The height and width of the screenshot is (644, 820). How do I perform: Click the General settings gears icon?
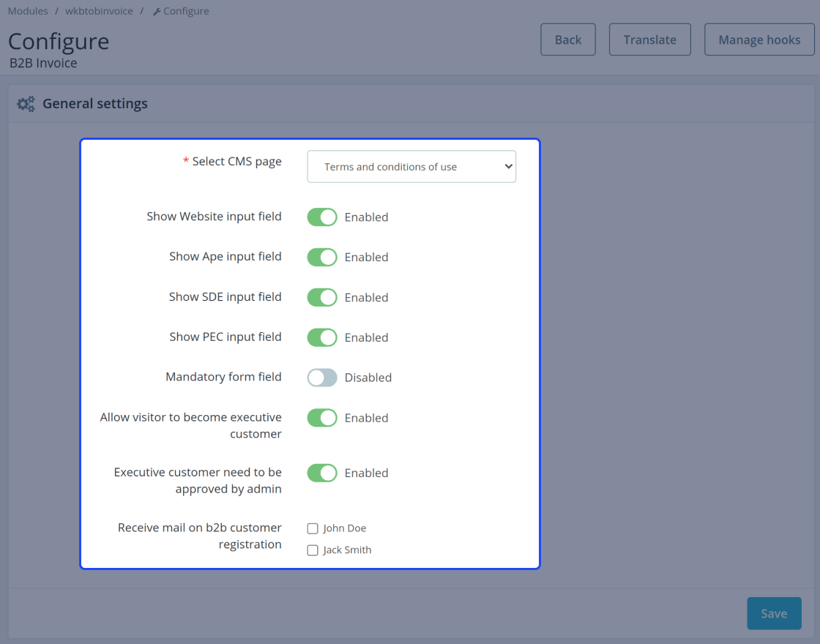tap(26, 104)
